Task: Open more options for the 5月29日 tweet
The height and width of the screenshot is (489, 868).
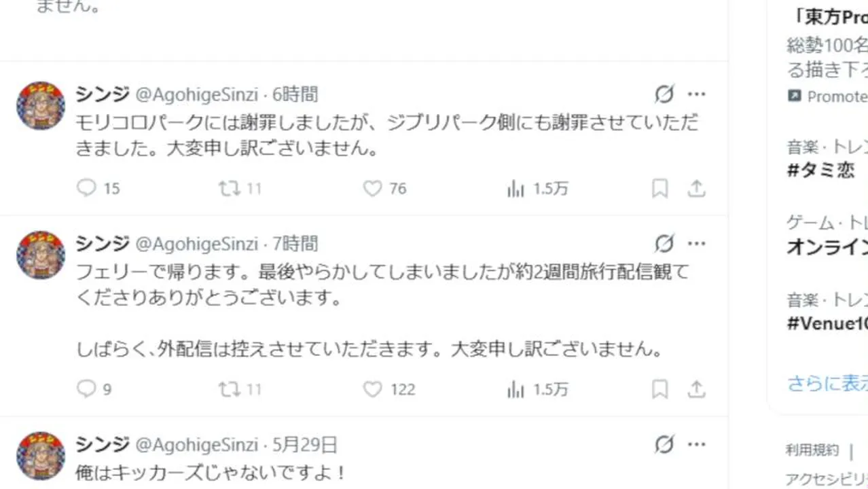Action: [x=697, y=445]
